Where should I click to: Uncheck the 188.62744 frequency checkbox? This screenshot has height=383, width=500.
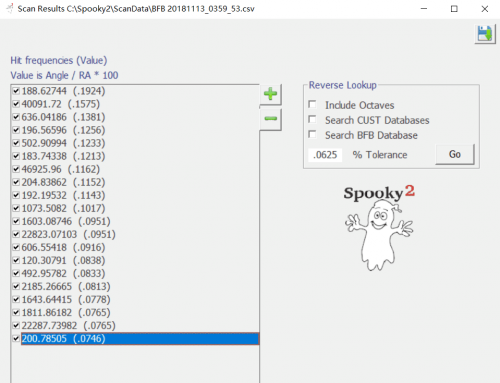coord(16,91)
